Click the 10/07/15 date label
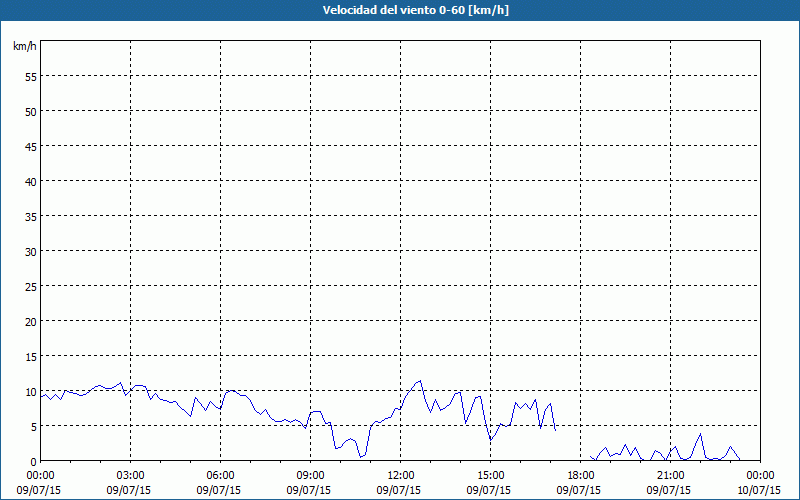 [x=760, y=490]
